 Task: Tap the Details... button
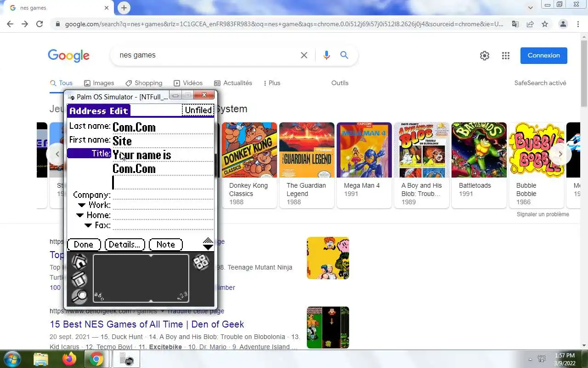(x=124, y=244)
